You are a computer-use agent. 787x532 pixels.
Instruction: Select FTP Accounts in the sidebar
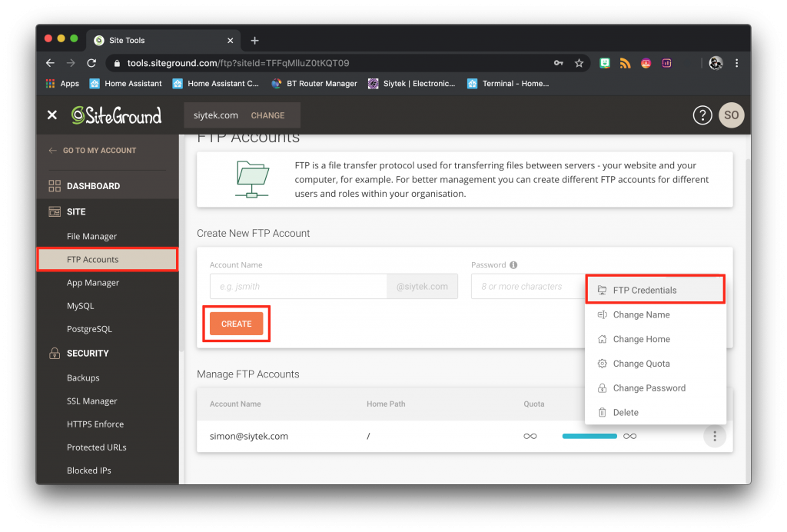coord(108,260)
